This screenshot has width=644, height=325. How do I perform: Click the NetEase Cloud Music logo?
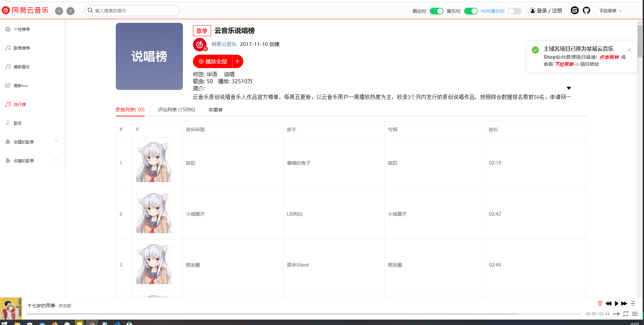tap(25, 10)
